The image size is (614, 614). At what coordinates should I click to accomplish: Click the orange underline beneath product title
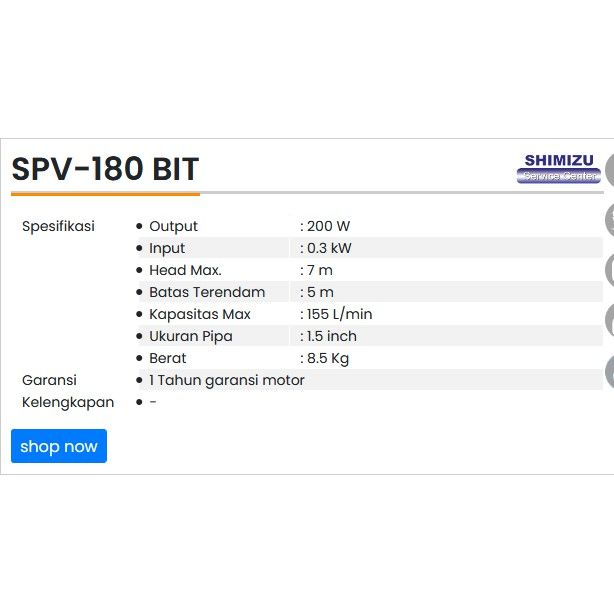tap(105, 193)
